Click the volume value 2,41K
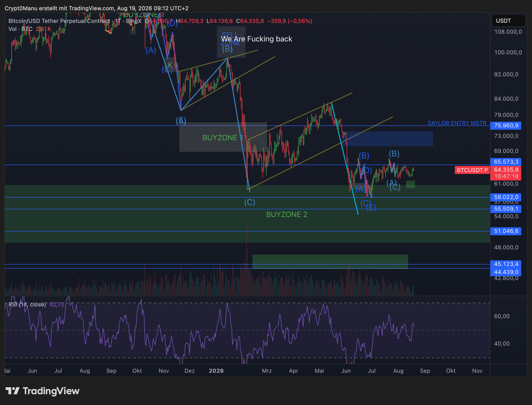 coord(43,29)
